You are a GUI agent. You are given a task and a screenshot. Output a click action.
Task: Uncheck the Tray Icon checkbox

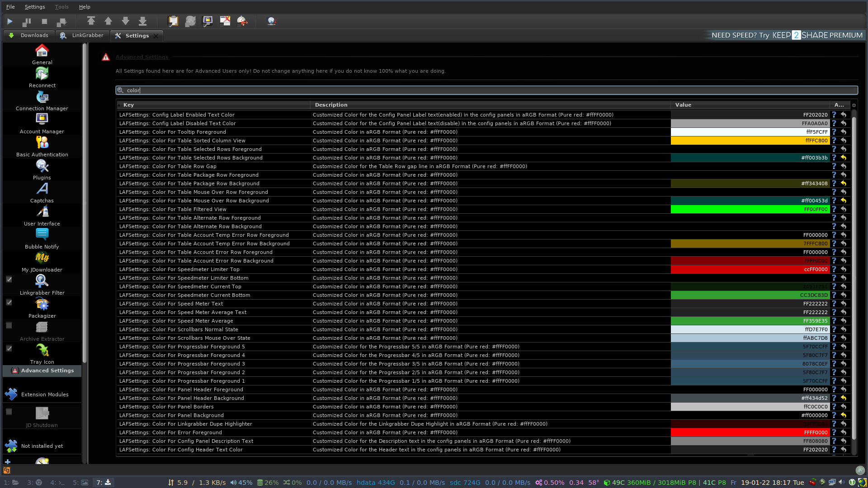tap(9, 348)
